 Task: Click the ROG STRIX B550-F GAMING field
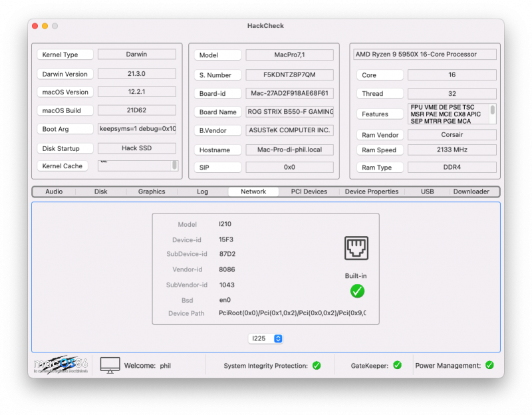(289, 112)
